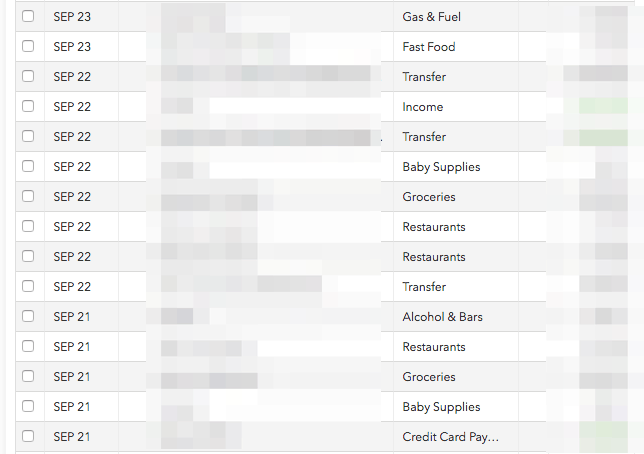Check the Gas & Fuel transaction checkbox

(x=28, y=16)
